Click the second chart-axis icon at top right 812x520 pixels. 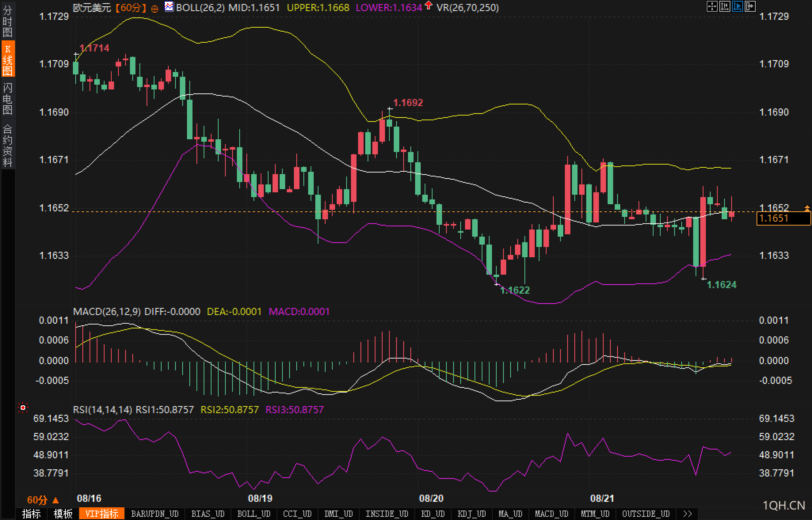[724, 6]
